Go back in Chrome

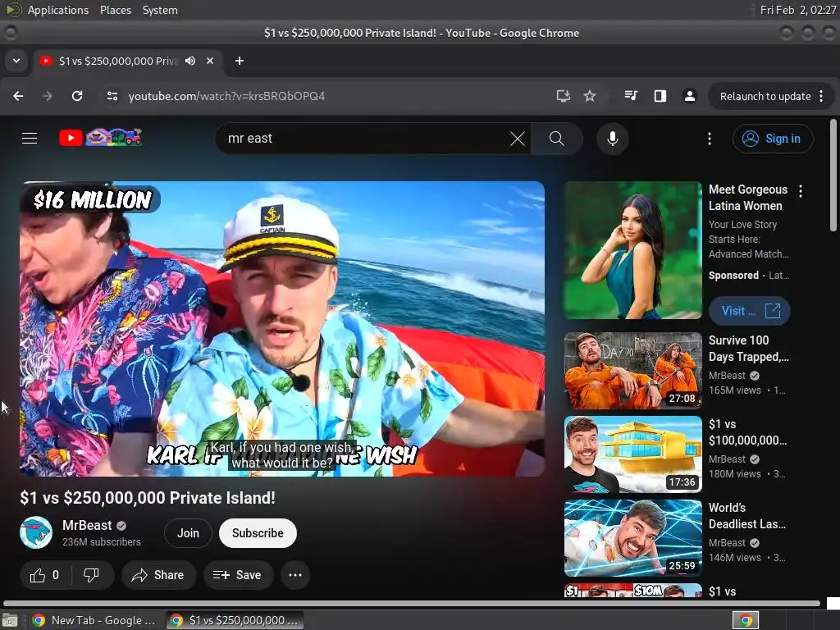[x=18, y=96]
